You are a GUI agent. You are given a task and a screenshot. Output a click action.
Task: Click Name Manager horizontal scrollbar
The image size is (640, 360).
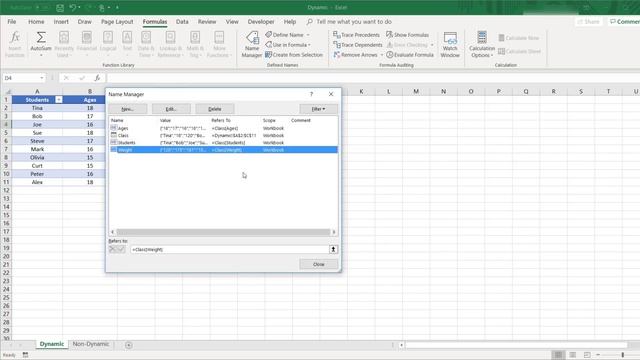(223, 232)
